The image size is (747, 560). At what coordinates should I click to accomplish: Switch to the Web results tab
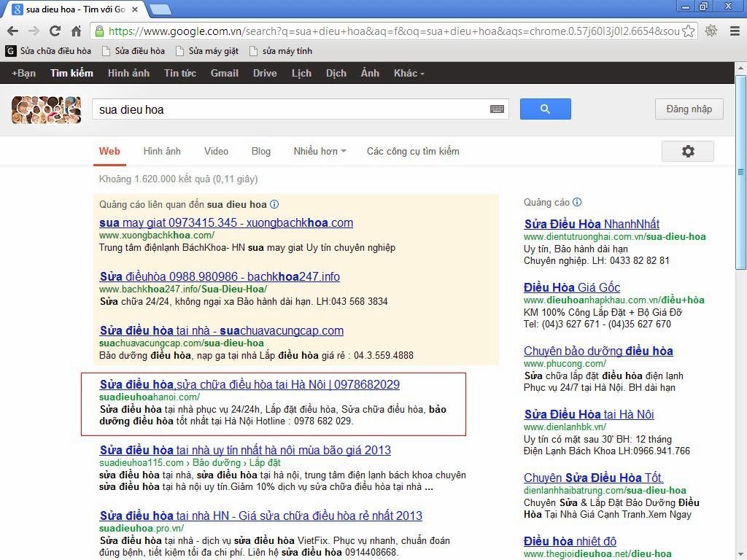pos(109,152)
